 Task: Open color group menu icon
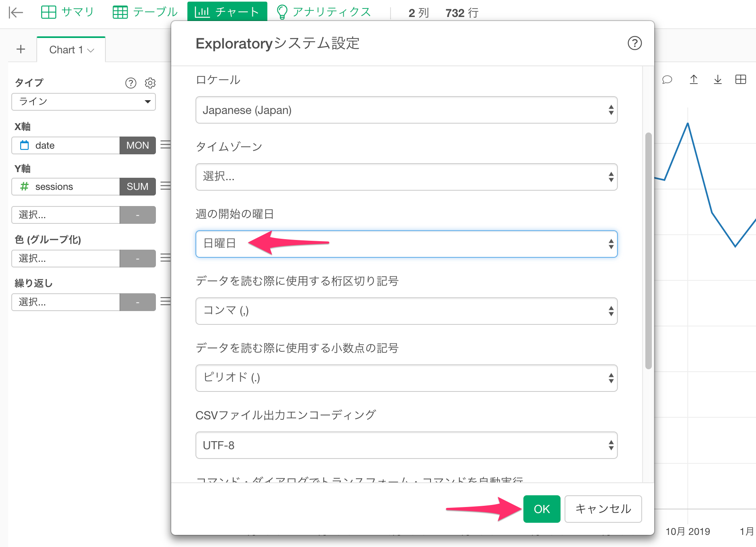(166, 258)
